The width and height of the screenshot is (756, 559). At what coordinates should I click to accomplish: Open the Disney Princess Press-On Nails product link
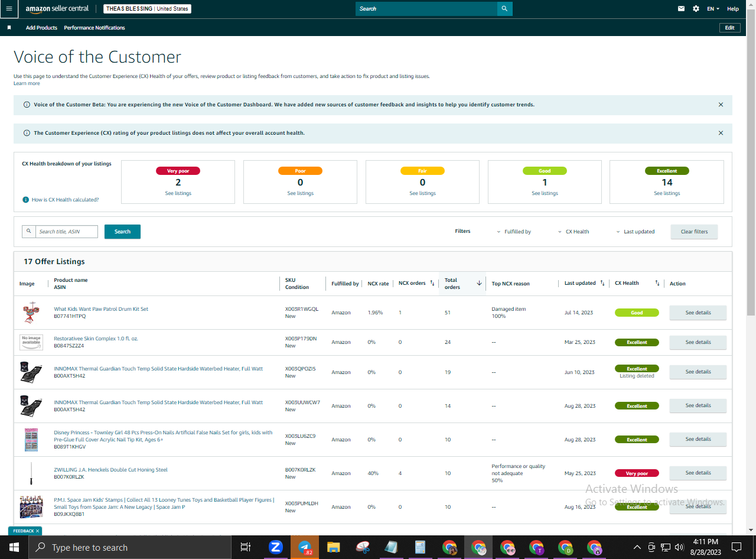[x=163, y=436]
